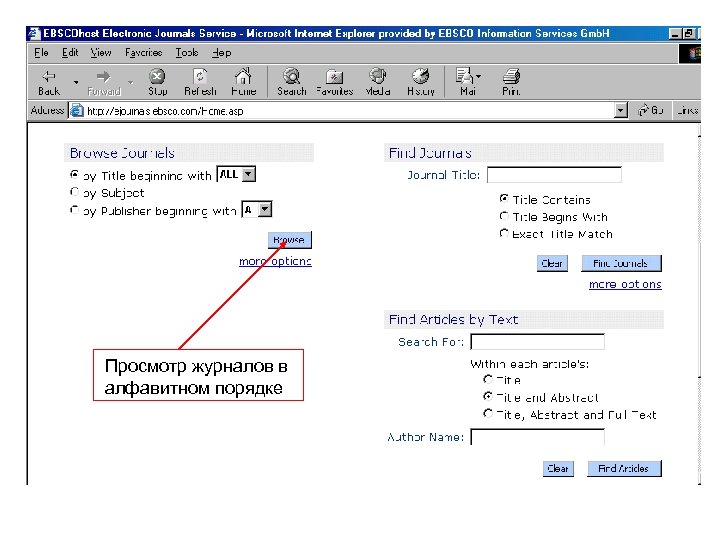Select Exact Title Match radio button
Viewport: 720px width, 540px height.
click(504, 233)
